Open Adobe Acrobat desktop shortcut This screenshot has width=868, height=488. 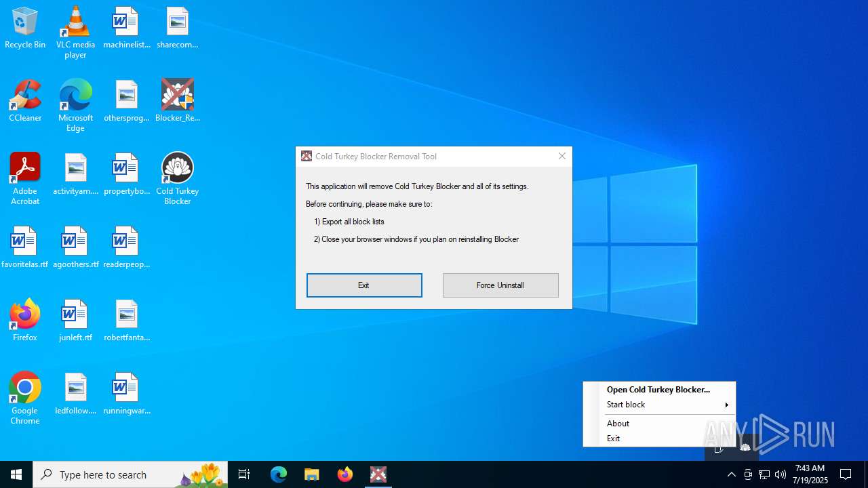tap(25, 179)
